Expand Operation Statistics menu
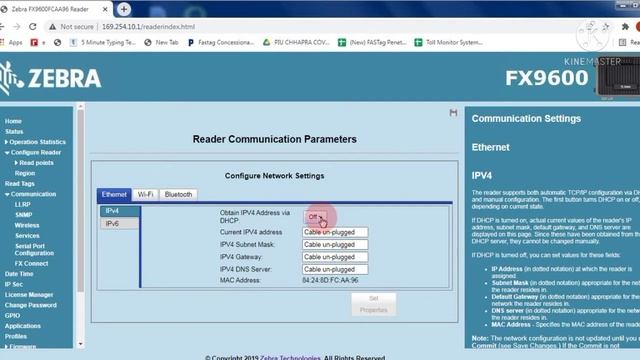The image size is (640, 360). pyautogui.click(x=35, y=142)
